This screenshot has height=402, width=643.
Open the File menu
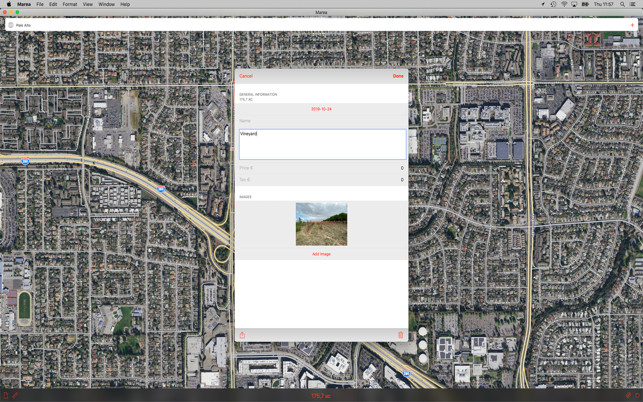click(x=40, y=4)
